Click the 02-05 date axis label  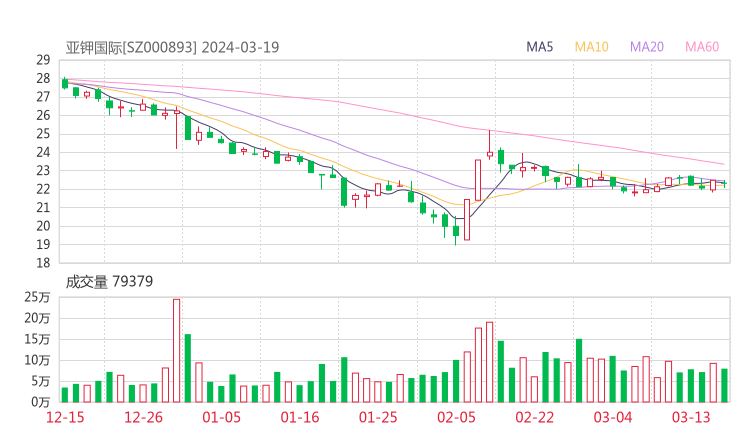456,417
